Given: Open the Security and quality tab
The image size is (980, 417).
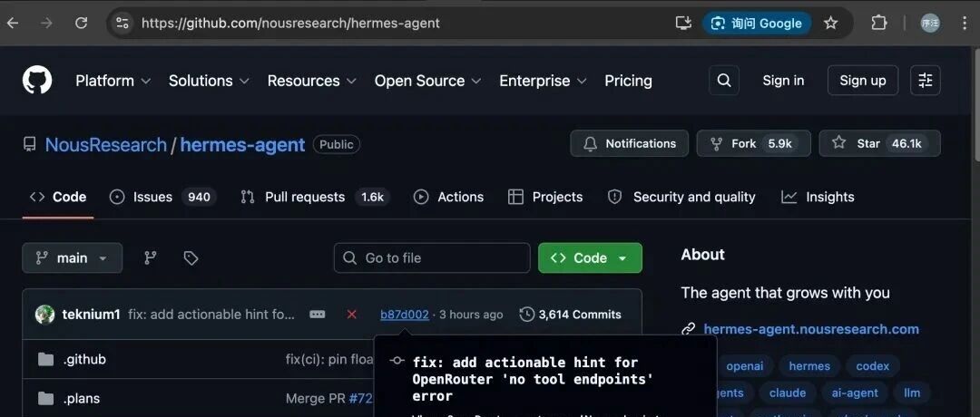Looking at the screenshot, I should 681,198.
